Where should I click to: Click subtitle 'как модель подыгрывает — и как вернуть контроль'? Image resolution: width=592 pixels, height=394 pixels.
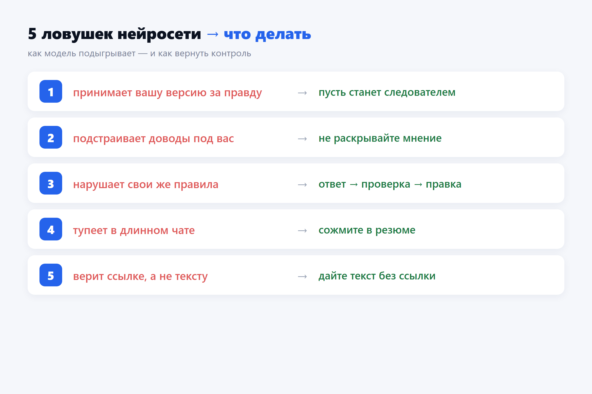coord(139,54)
